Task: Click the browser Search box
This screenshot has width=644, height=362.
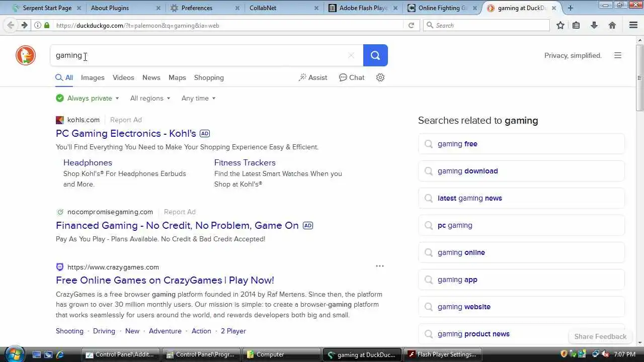Action: [x=486, y=25]
